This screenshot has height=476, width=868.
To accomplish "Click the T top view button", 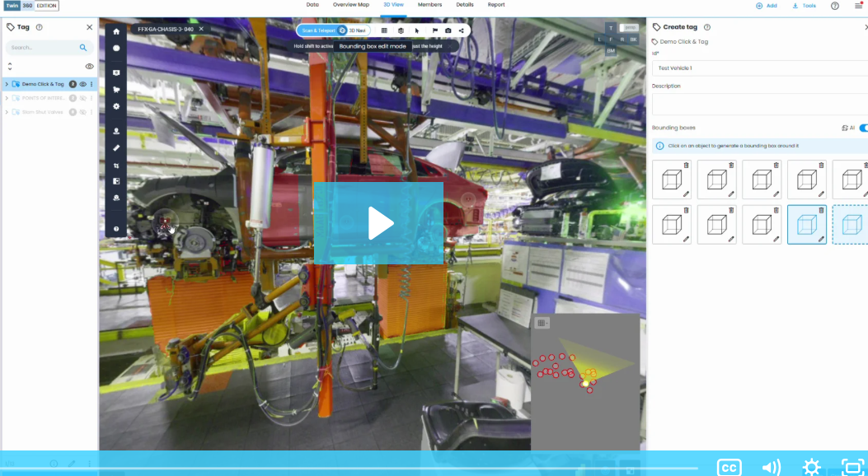I will click(611, 28).
